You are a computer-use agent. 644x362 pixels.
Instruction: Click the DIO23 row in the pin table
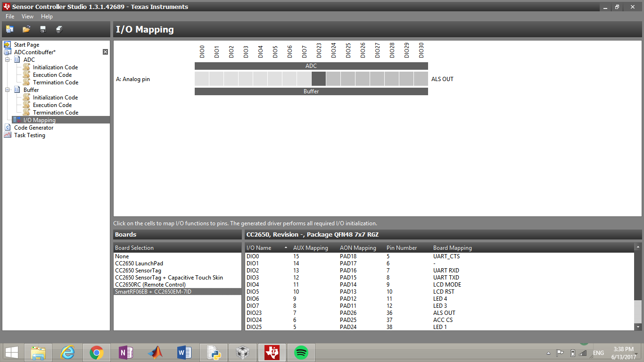click(x=440, y=313)
